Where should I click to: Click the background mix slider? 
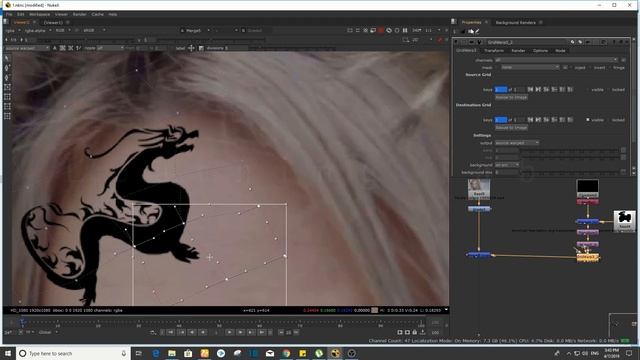[569, 172]
